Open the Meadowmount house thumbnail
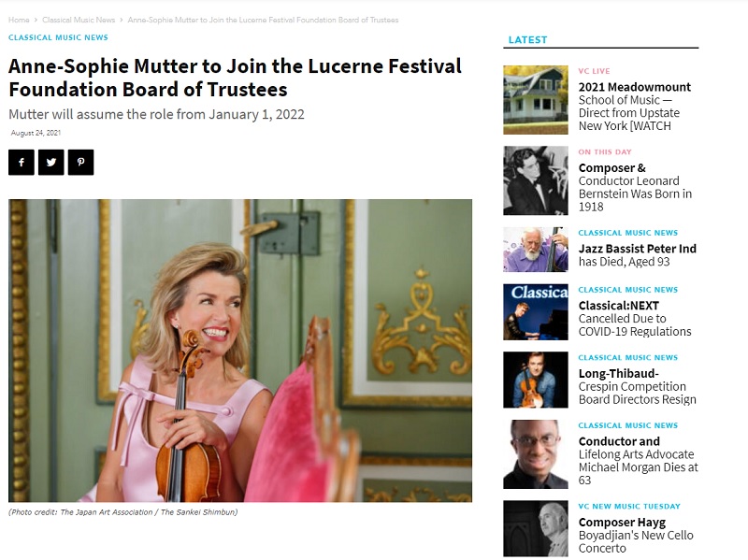This screenshot has height=560, width=748. tap(535, 100)
